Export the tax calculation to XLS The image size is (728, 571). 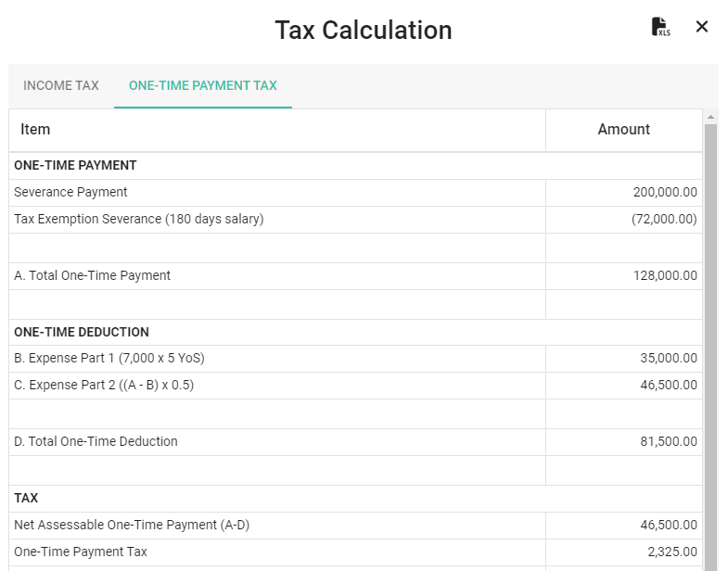[660, 27]
